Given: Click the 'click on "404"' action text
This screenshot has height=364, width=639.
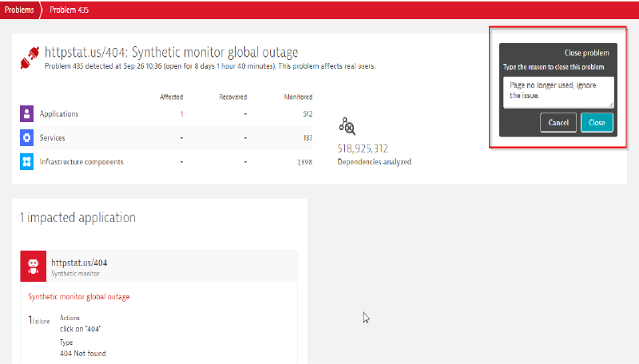Looking at the screenshot, I should pyautogui.click(x=80, y=328).
